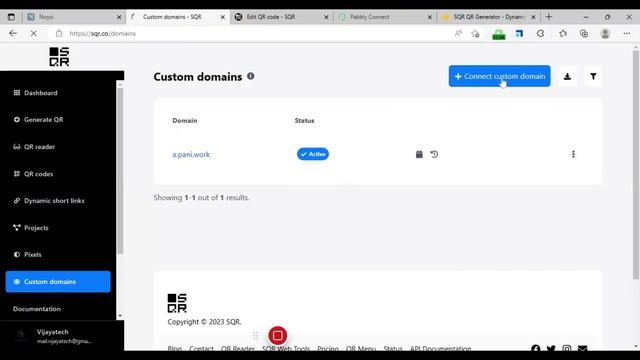Click calendar icon in a.pani.work row
Screen dimensions: 640x360
pos(419,154)
